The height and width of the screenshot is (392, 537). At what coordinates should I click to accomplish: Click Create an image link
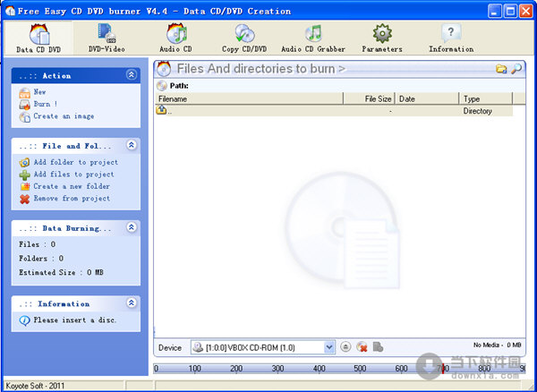(x=64, y=116)
